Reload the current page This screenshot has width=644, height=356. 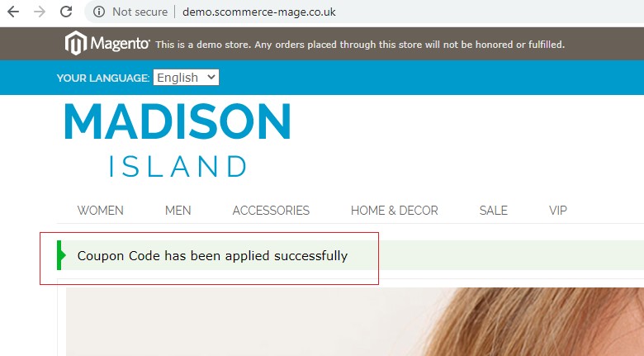pos(66,12)
